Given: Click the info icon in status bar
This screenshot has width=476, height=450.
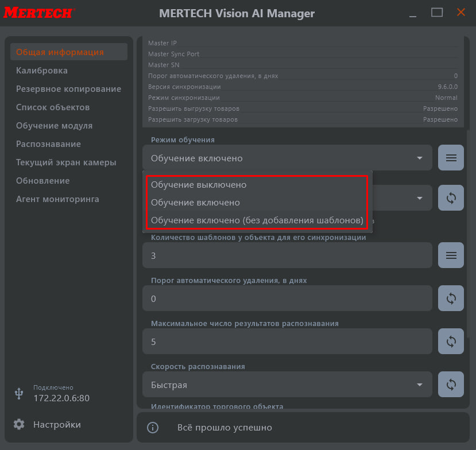Looking at the screenshot, I should pyautogui.click(x=153, y=428).
